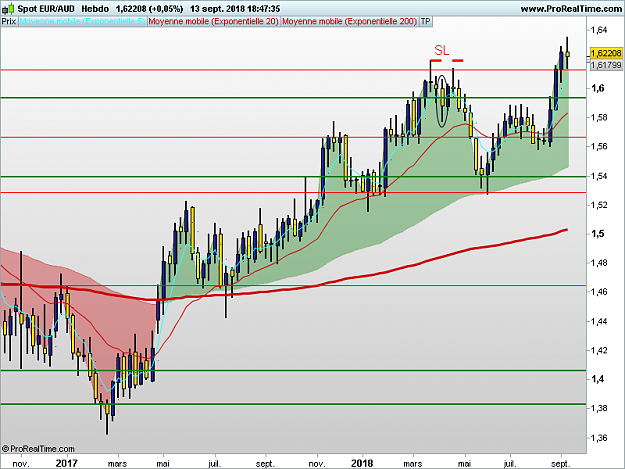
Task: Click the 1,5 price axis label
Action: (x=597, y=234)
